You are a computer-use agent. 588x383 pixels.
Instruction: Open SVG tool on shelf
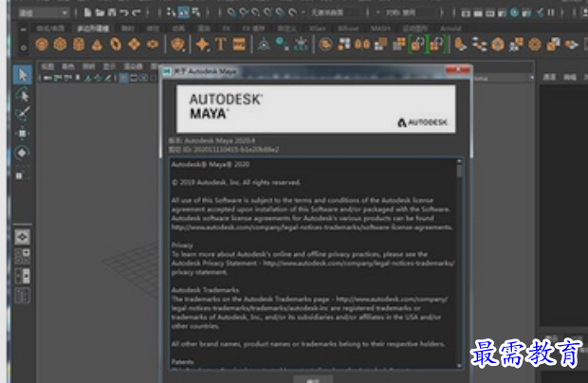[239, 45]
